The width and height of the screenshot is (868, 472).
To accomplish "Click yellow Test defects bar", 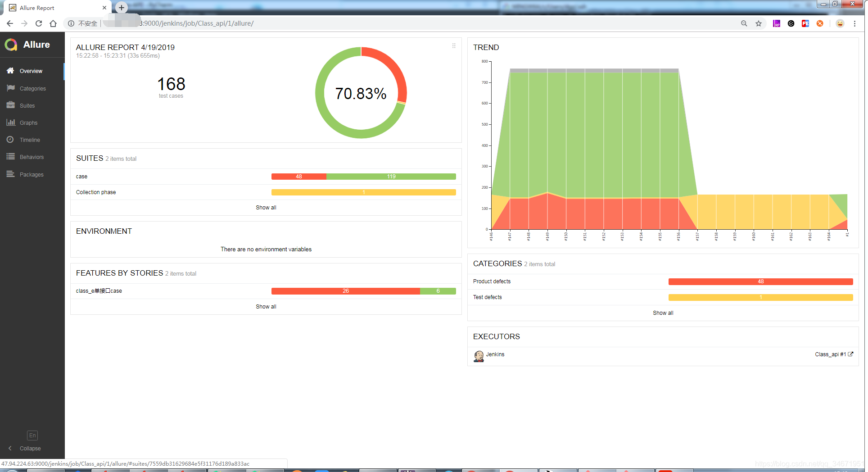I will pos(760,297).
